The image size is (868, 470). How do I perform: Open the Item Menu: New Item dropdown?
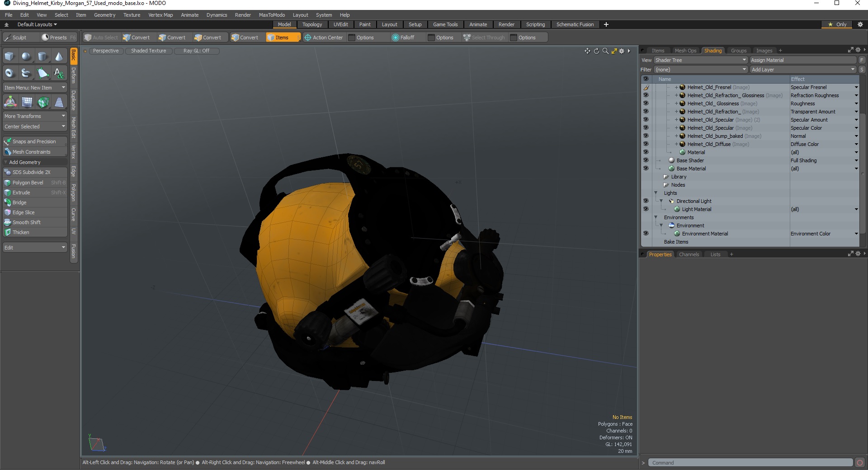click(x=35, y=88)
